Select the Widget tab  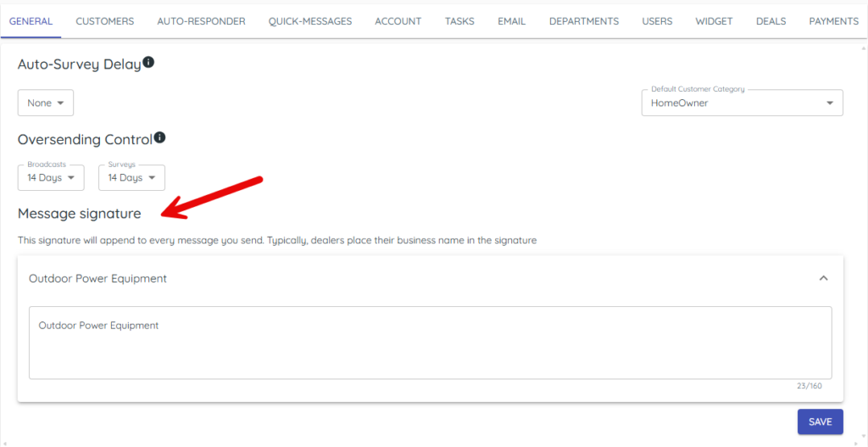click(714, 21)
